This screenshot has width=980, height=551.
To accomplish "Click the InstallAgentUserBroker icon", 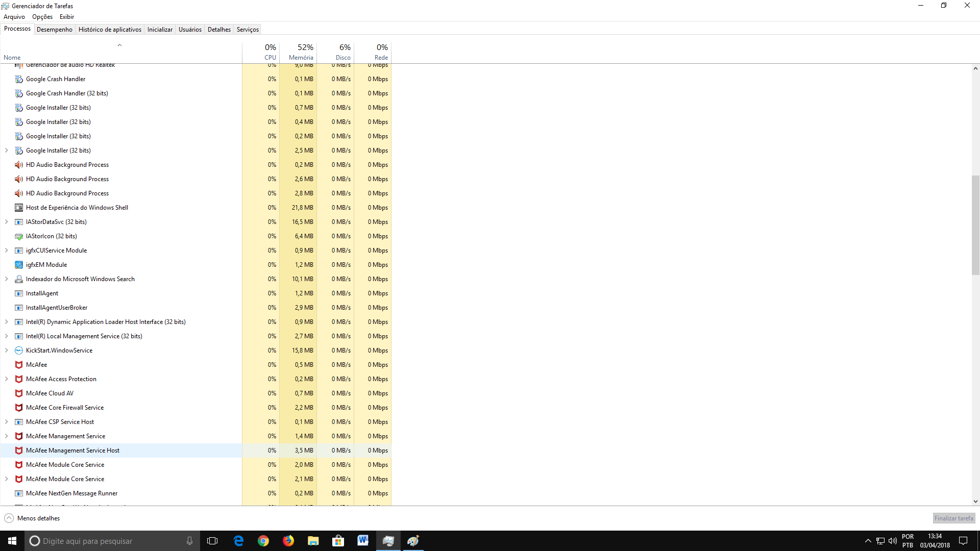I will tap(19, 308).
